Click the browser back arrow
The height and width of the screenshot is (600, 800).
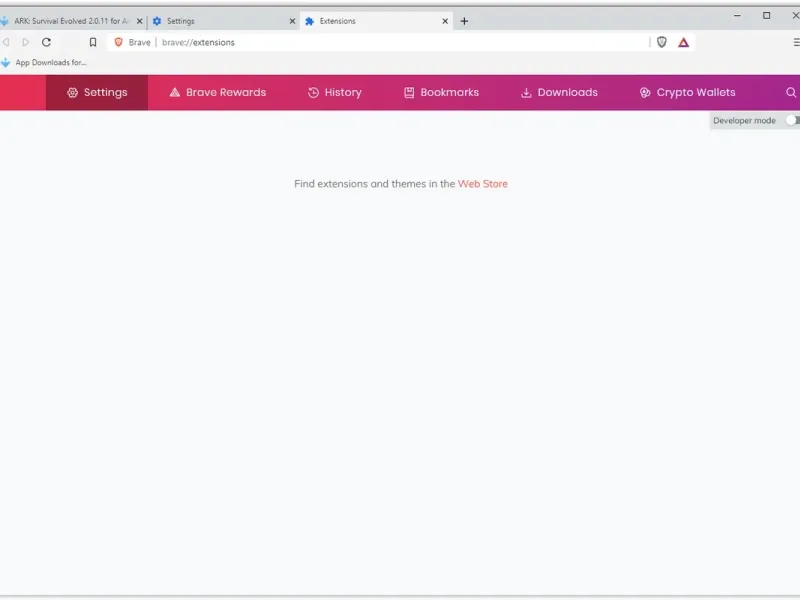tap(6, 42)
